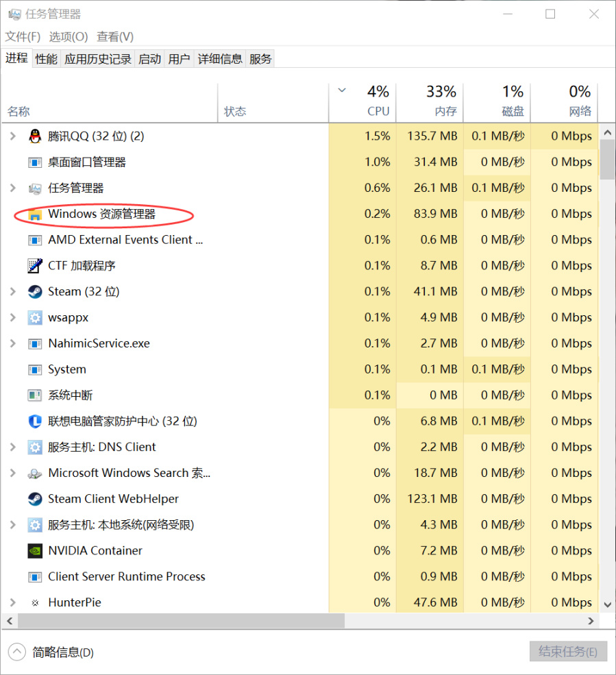Click the 47.6 MB memory value
616x675 pixels.
point(436,602)
